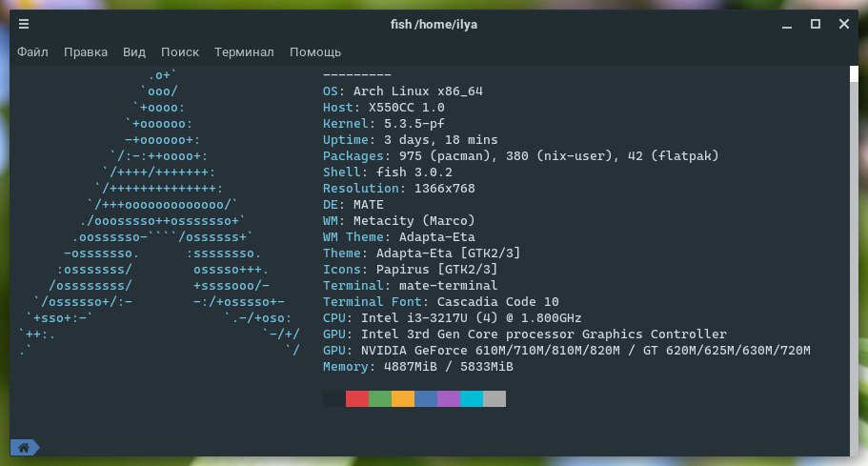Click the window title 'fish /home/ilya'
Image resolution: width=868 pixels, height=466 pixels.
point(434,25)
